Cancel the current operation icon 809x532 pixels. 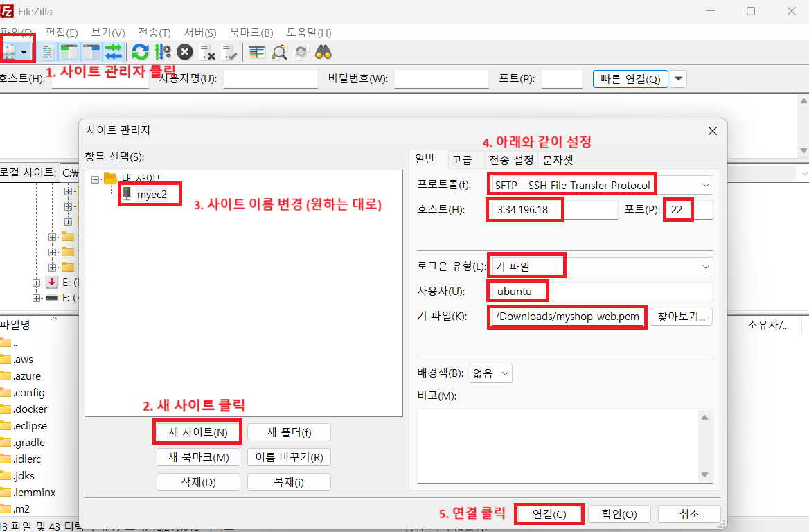[185, 52]
